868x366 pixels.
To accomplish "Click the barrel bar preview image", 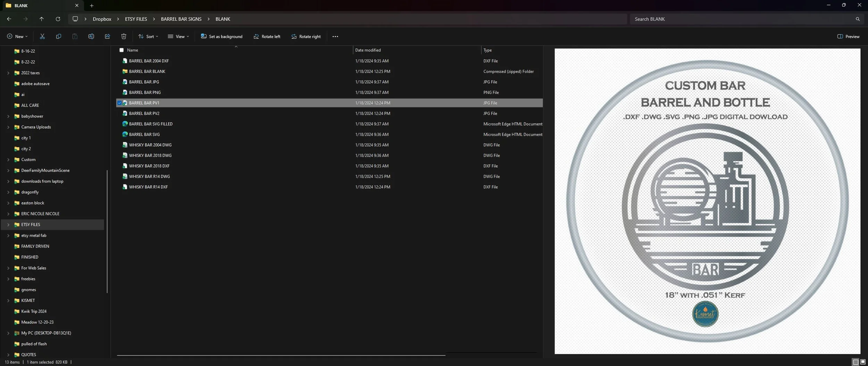I will tap(707, 201).
